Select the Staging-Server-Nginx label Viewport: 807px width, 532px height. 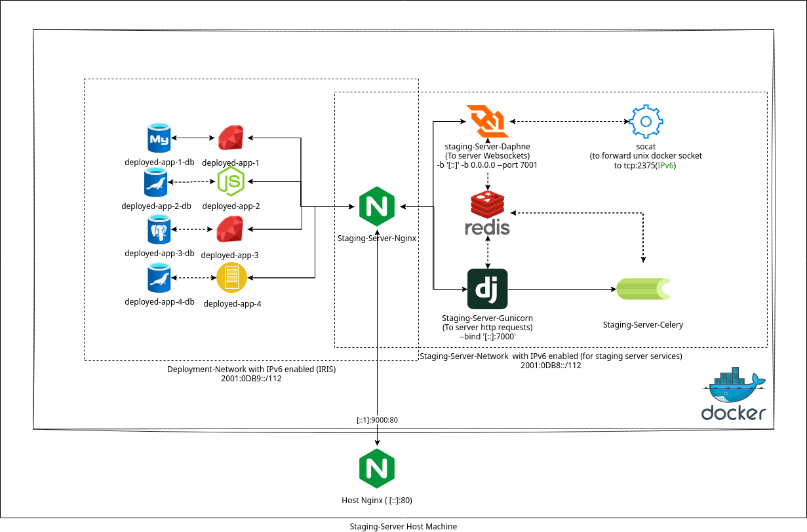377,238
